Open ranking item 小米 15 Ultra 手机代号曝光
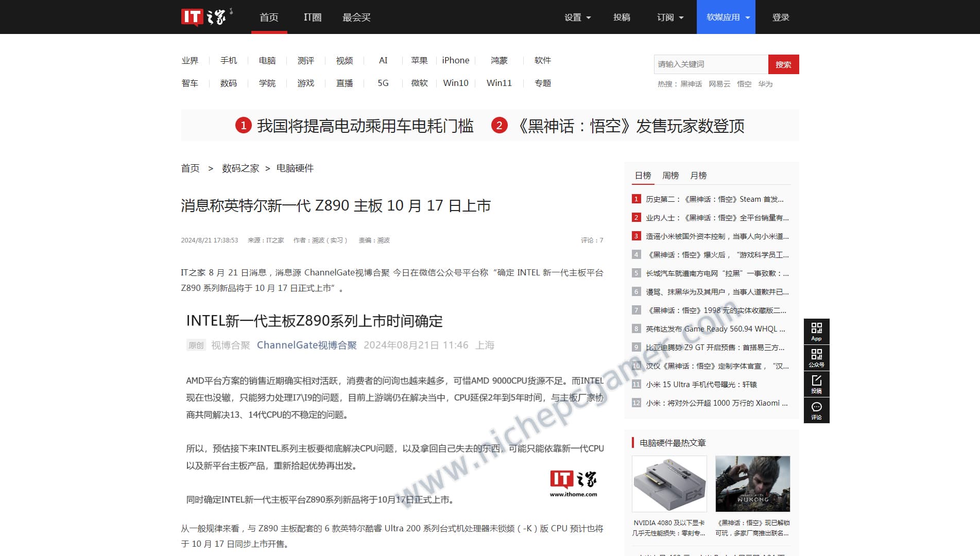The height and width of the screenshot is (556, 980). [701, 385]
